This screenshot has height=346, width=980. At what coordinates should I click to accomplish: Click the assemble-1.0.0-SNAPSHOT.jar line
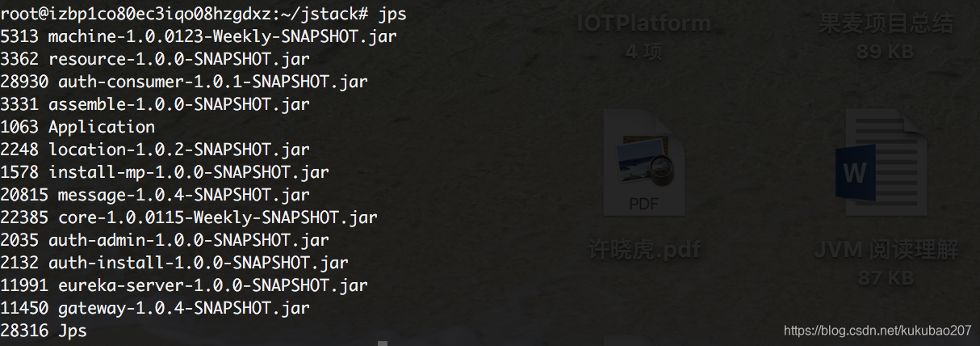point(155,104)
